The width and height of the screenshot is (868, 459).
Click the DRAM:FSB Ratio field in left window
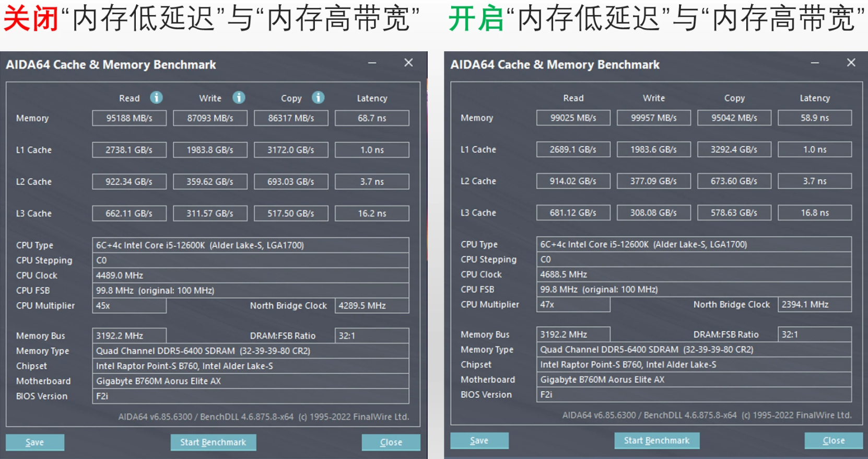[372, 336]
